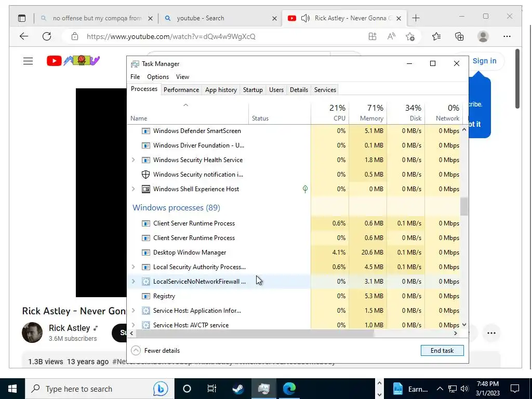Click End task button
The image size is (532, 399).
(442, 351)
